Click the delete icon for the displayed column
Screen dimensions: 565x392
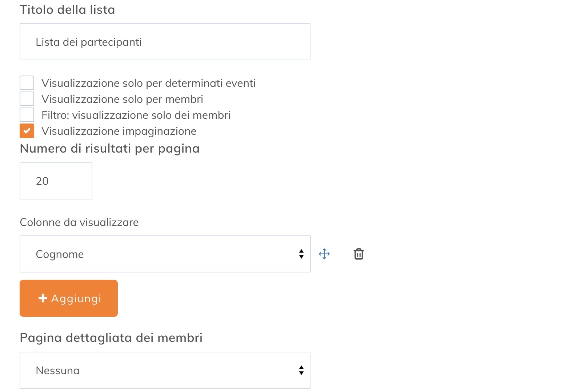[358, 254]
